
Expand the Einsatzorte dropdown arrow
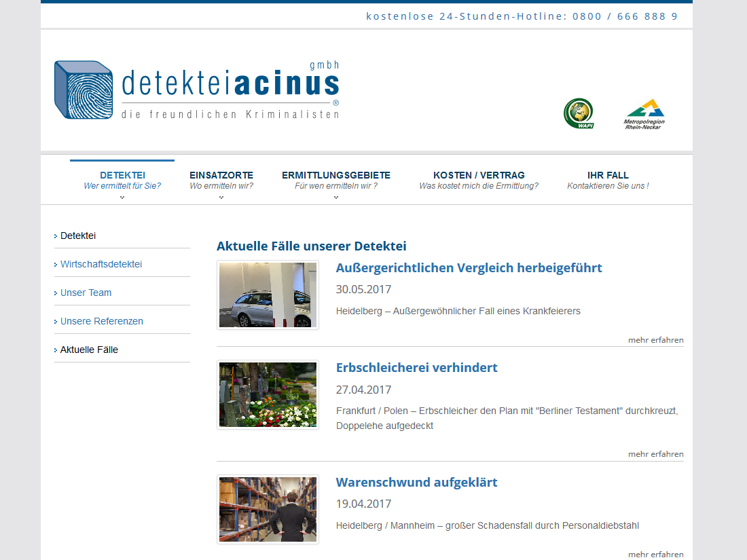click(221, 198)
